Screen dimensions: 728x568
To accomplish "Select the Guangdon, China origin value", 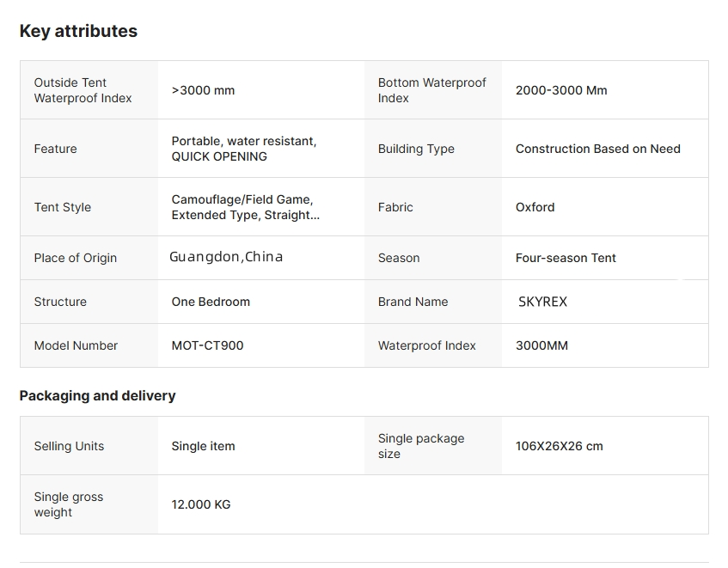I will coord(226,257).
